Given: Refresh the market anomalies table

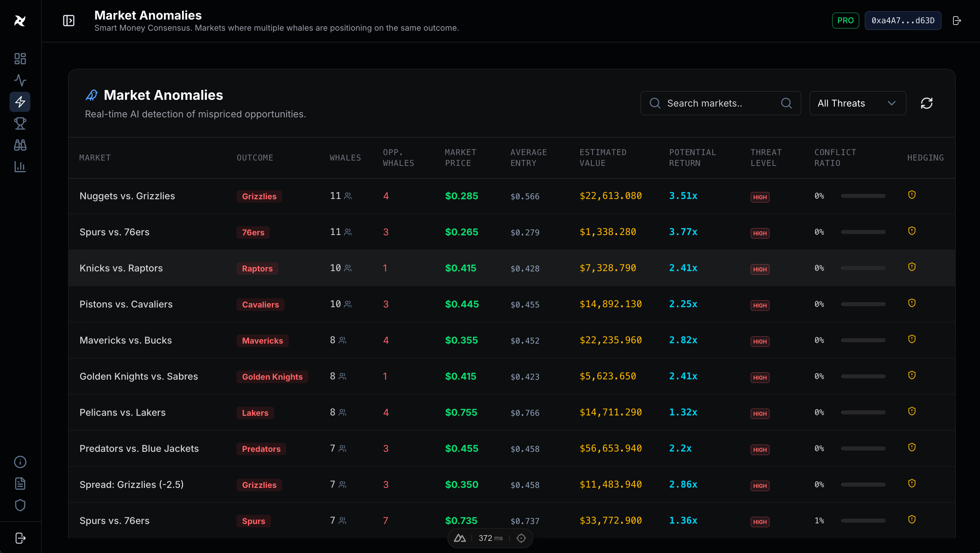Looking at the screenshot, I should pos(927,103).
